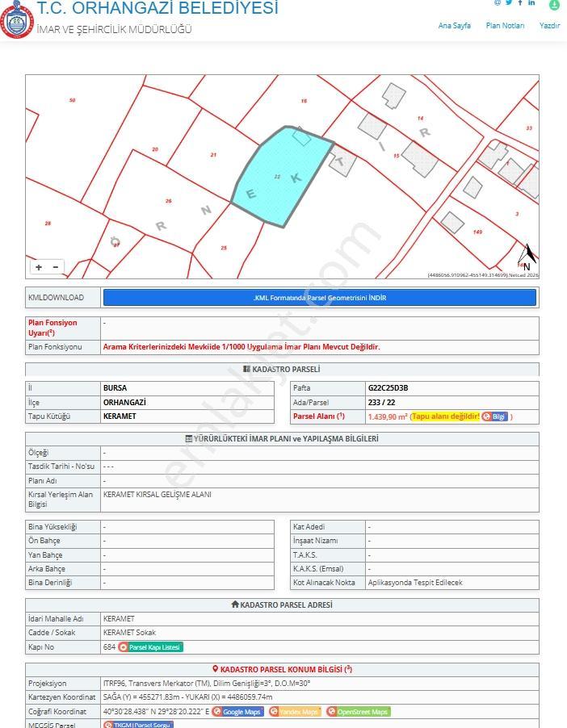Select the Ada/Parsel value 233 / 22
The image size is (567, 728).
(x=381, y=403)
